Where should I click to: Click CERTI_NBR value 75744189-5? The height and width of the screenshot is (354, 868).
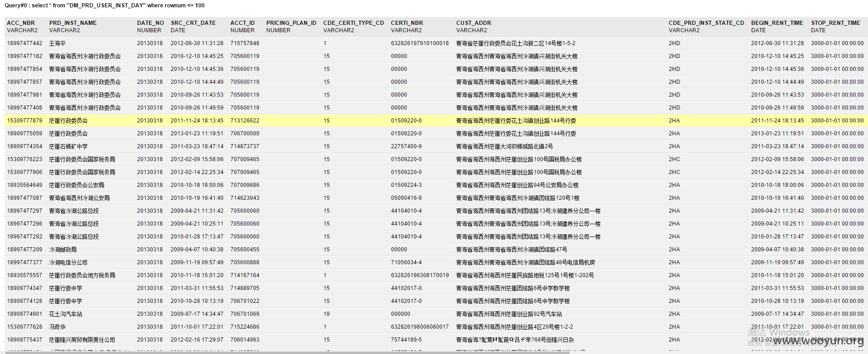(x=406, y=340)
